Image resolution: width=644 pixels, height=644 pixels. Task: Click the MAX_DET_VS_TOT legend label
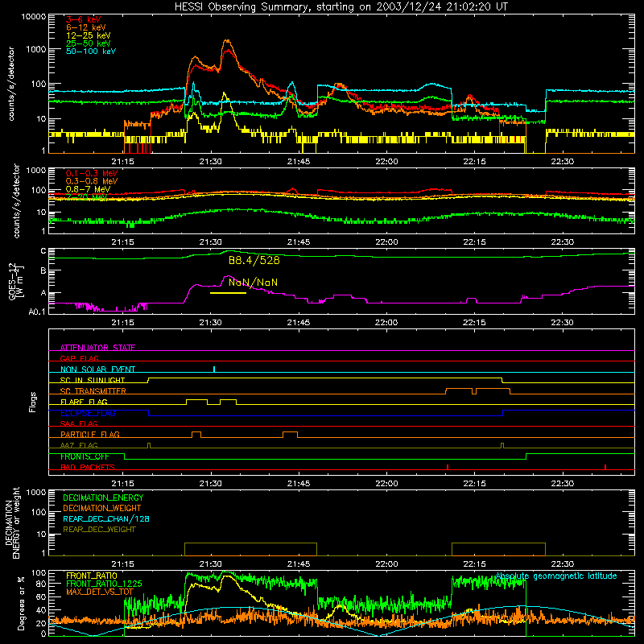pyautogui.click(x=99, y=592)
